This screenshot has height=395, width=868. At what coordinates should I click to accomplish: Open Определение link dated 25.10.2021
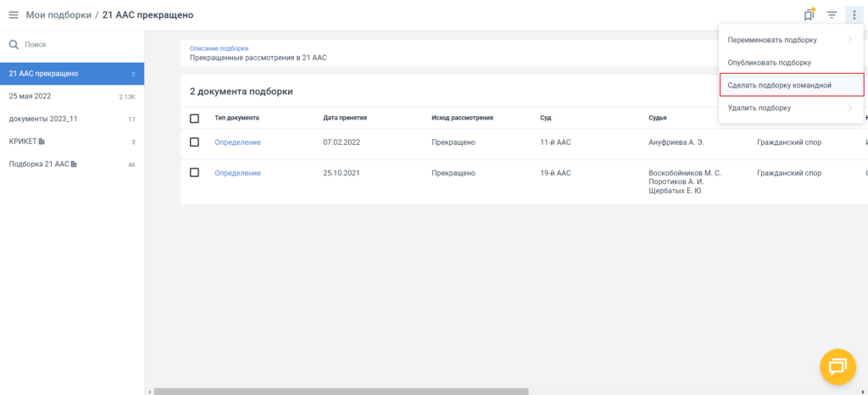click(x=237, y=173)
